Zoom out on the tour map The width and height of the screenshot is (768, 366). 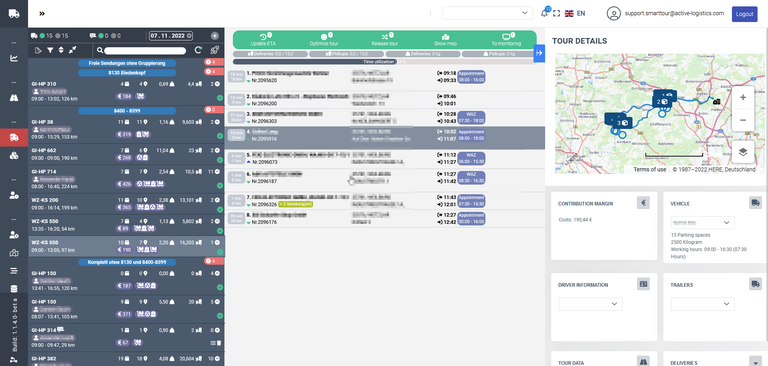pos(743,121)
